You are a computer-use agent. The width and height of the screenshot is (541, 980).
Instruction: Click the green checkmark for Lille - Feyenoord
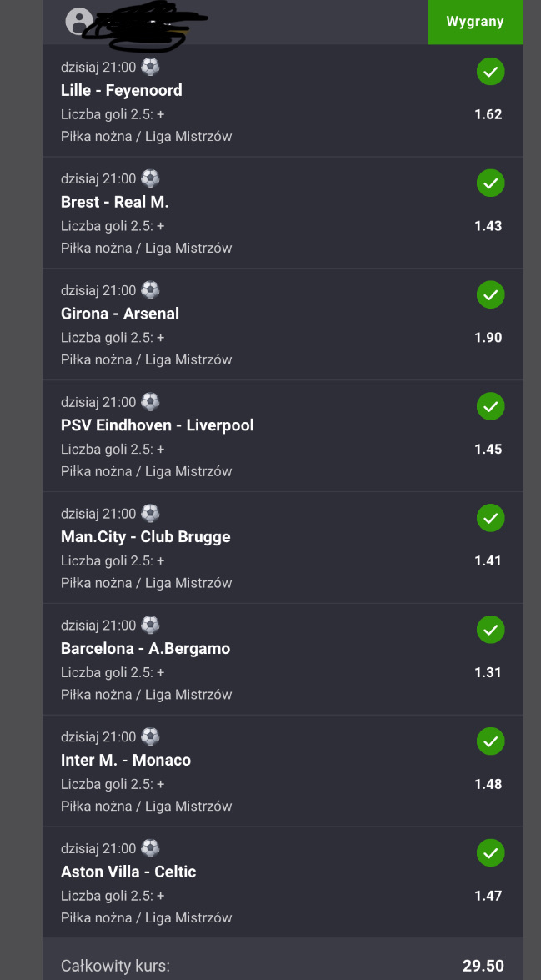(x=490, y=72)
